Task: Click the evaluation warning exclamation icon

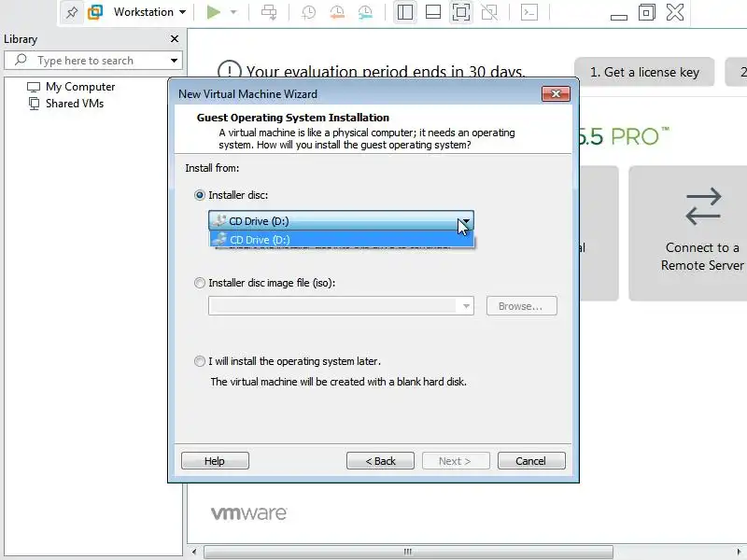Action: [x=229, y=71]
